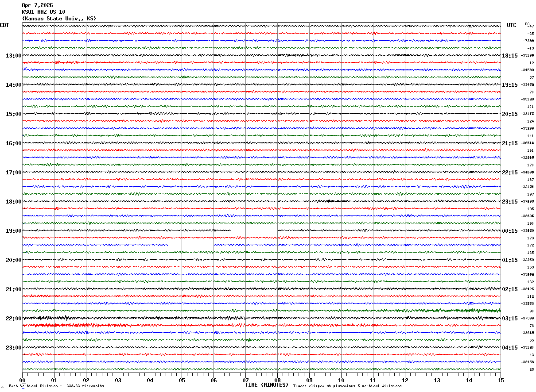
Task: Click the 18:15 UTC time label
Action: [509, 56]
